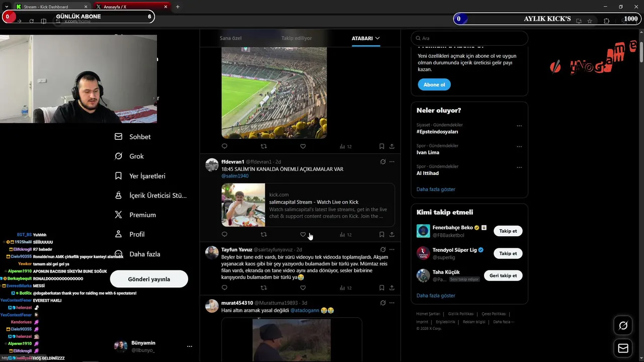Open Gizlilik Politikası footer link
This screenshot has height=362, width=644.
click(461, 314)
